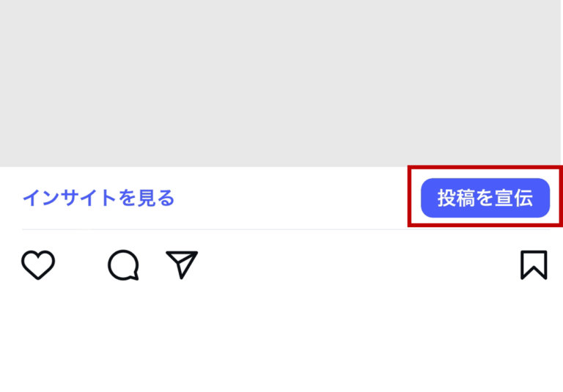
Task: Like the post with the heart icon
Action: [38, 265]
